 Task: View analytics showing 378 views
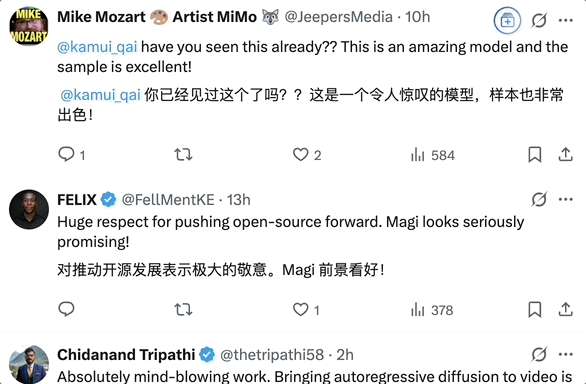(432, 310)
